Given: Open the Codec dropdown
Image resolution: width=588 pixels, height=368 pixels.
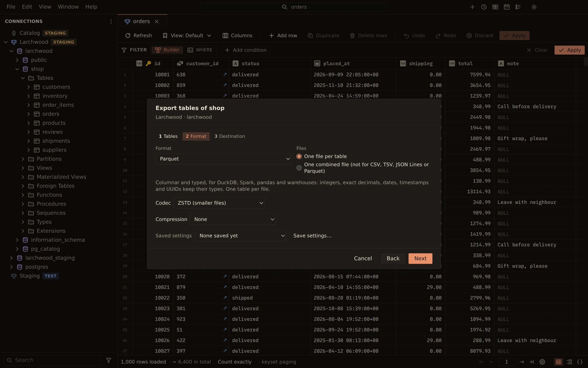Looking at the screenshot, I should [x=219, y=203].
